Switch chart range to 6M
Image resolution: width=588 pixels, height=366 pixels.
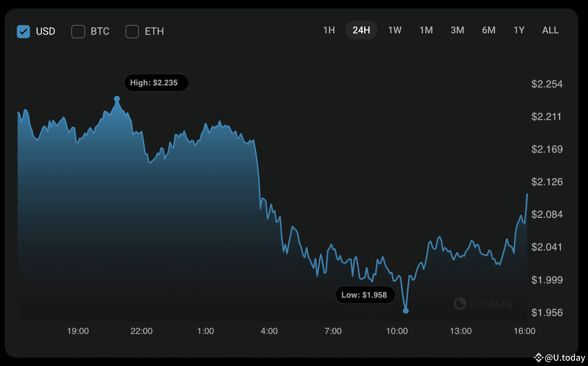coord(489,30)
